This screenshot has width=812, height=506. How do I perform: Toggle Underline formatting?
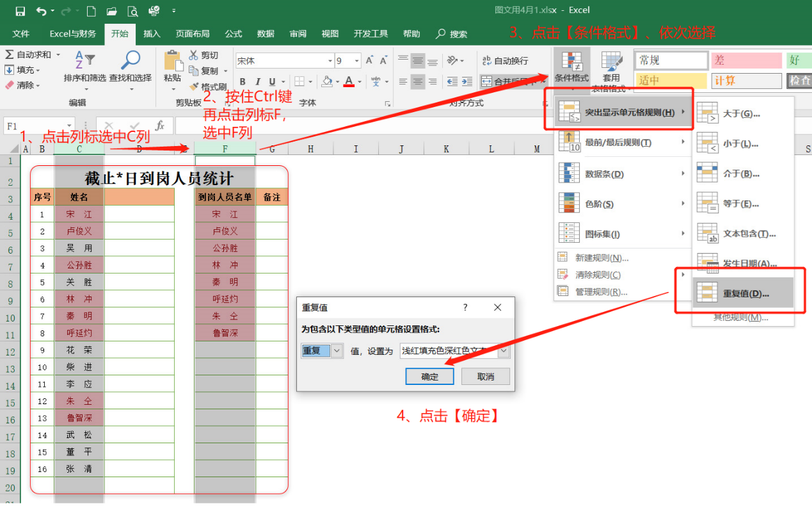tap(273, 81)
